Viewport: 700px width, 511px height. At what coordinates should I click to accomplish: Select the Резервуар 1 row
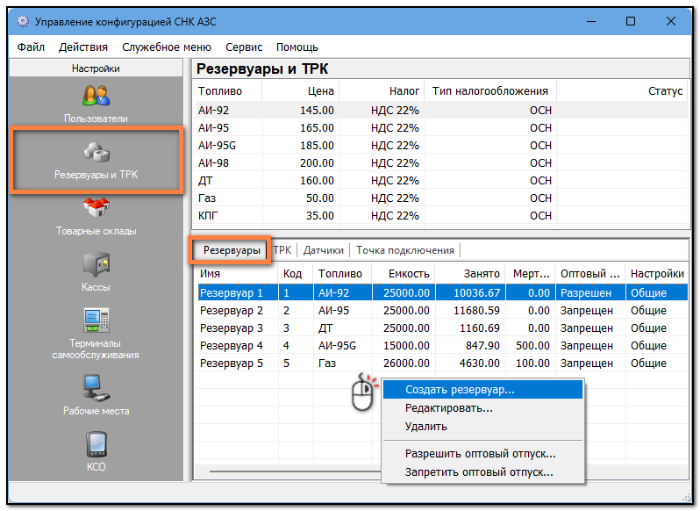tap(442, 293)
